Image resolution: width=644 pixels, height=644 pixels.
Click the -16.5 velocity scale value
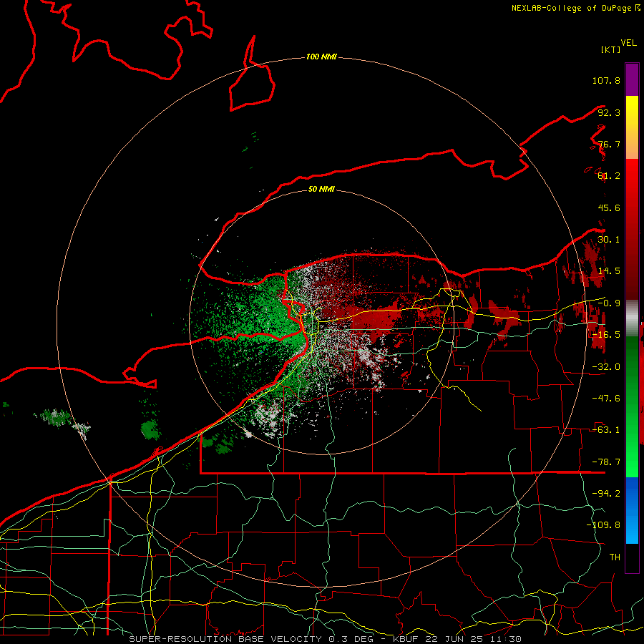pyautogui.click(x=606, y=335)
